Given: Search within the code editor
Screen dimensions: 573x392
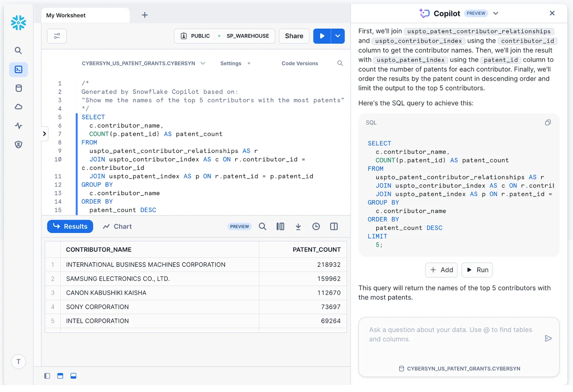Looking at the screenshot, I should (x=340, y=63).
